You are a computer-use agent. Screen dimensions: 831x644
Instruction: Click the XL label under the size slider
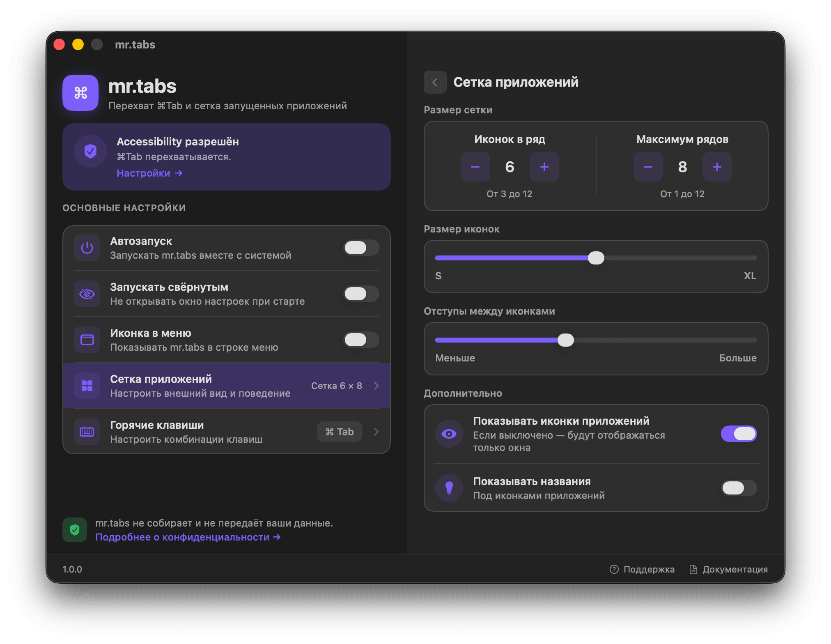point(750,276)
